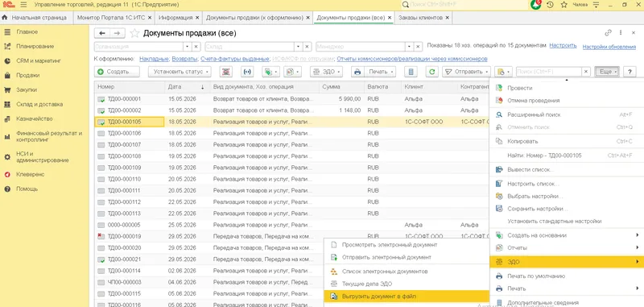
Task: Open НСИ и администрирование section
Action: 43,157
